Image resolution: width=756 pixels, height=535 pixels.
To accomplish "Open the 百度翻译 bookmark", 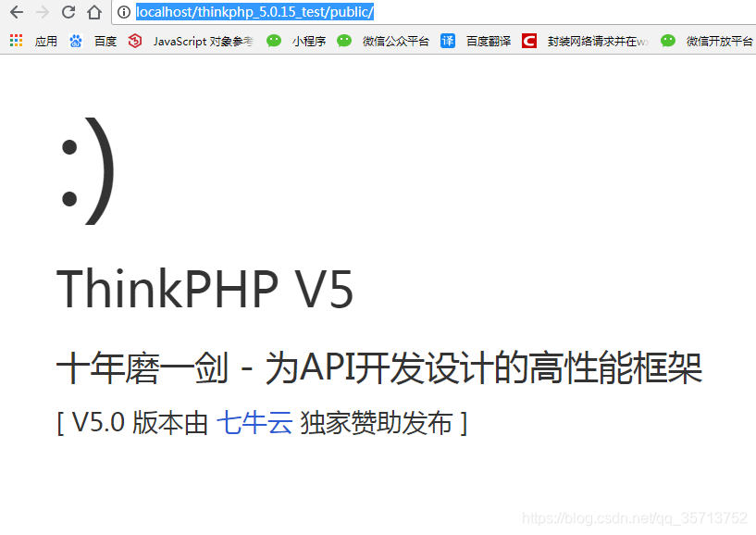I will [x=489, y=42].
